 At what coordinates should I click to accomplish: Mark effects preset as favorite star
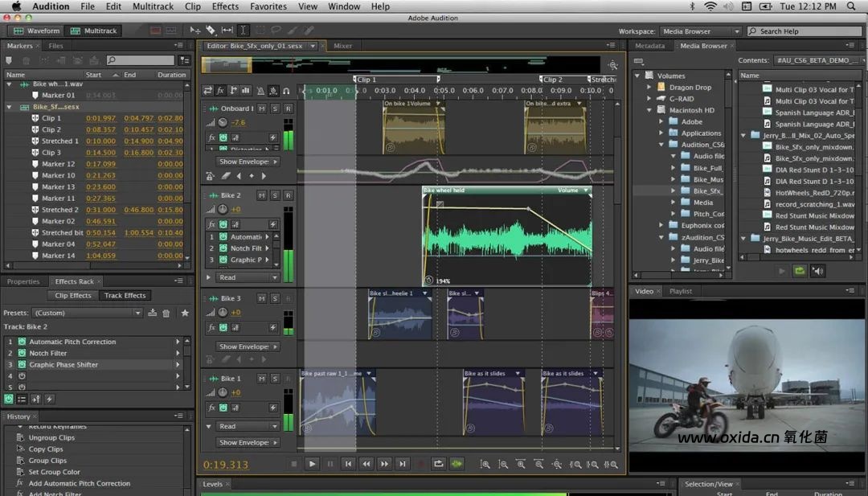(185, 313)
